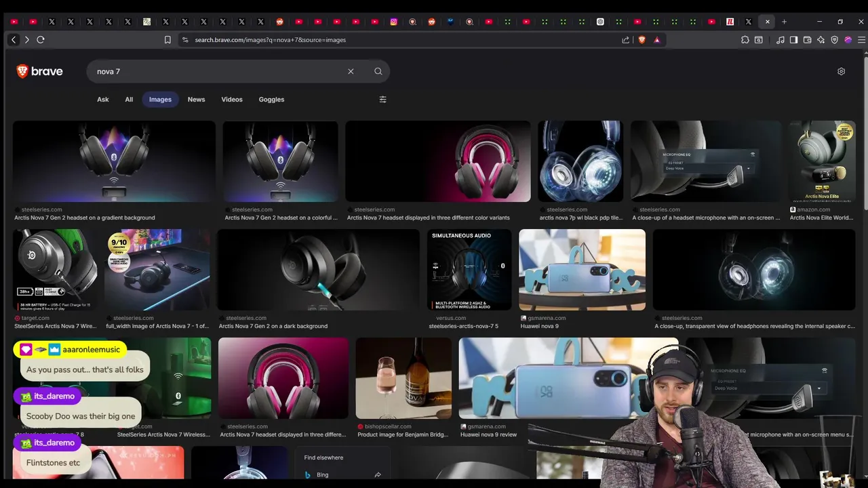The image size is (868, 488).
Task: Select the All results tab
Action: (129, 100)
